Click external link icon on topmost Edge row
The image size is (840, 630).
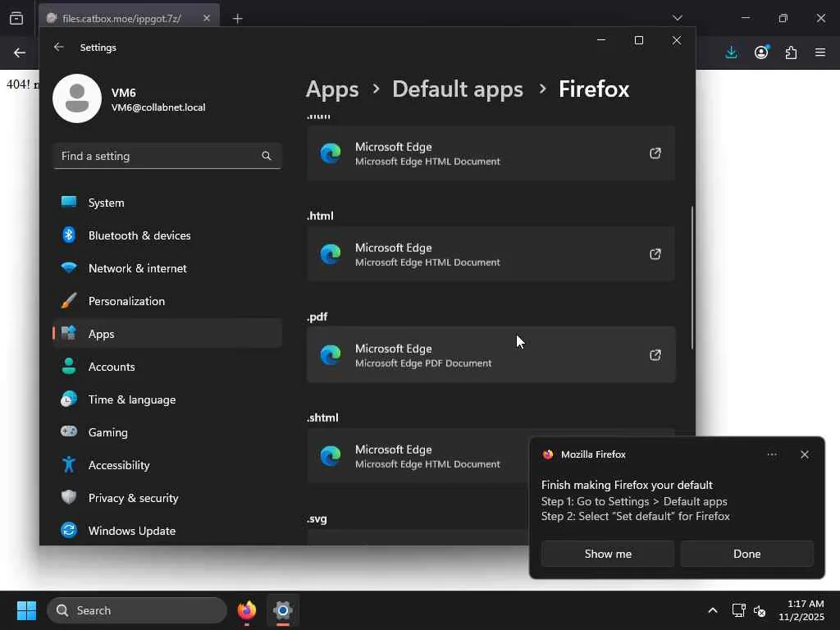tap(655, 153)
